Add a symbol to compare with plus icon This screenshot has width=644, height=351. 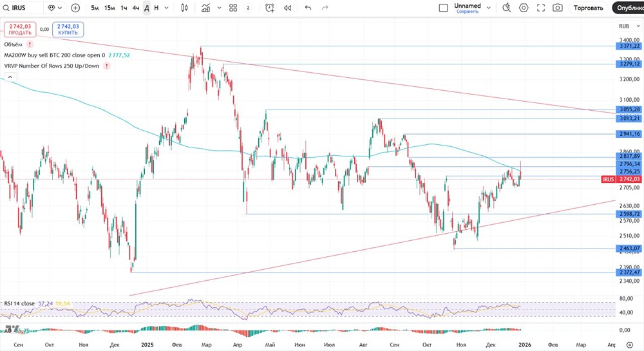tap(75, 8)
